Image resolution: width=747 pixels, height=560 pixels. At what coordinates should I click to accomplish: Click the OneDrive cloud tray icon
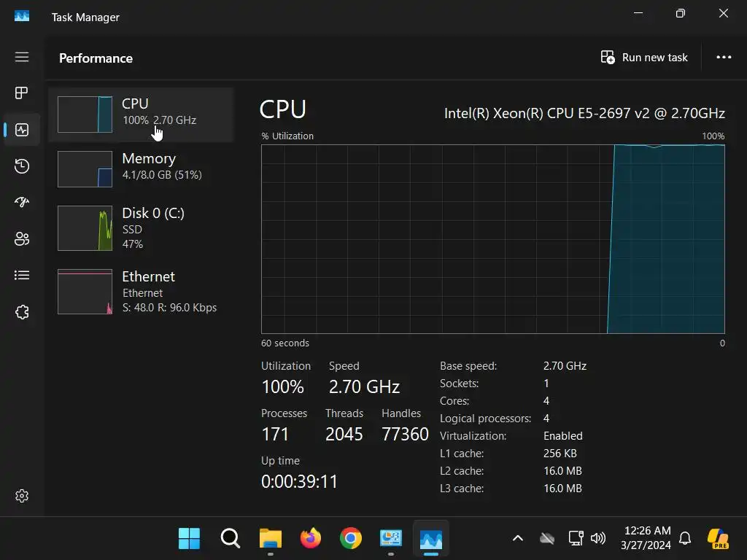pos(547,539)
